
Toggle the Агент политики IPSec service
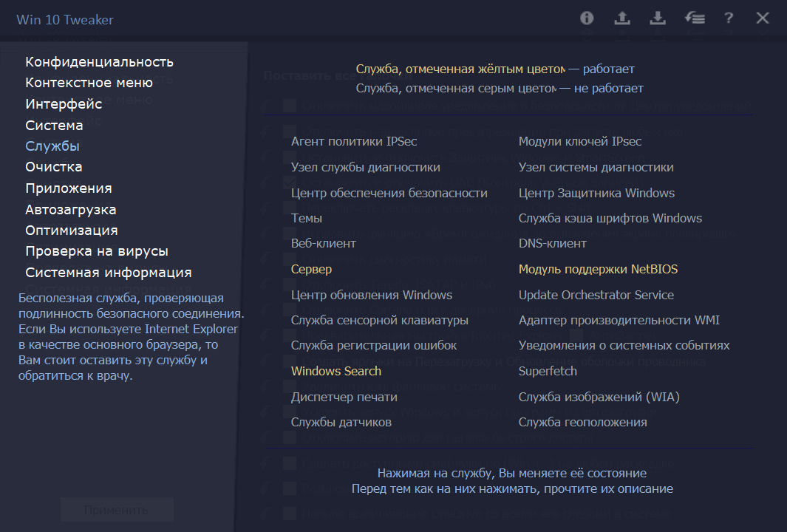354,142
